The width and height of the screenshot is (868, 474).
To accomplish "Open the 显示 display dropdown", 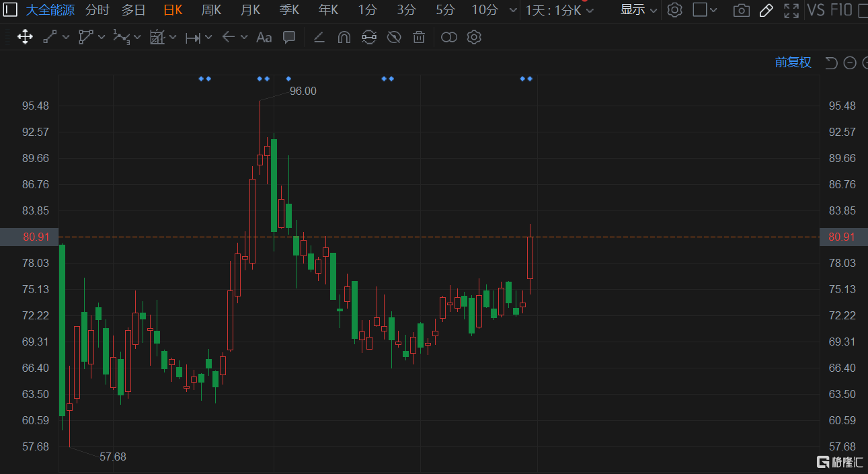I will [x=638, y=10].
